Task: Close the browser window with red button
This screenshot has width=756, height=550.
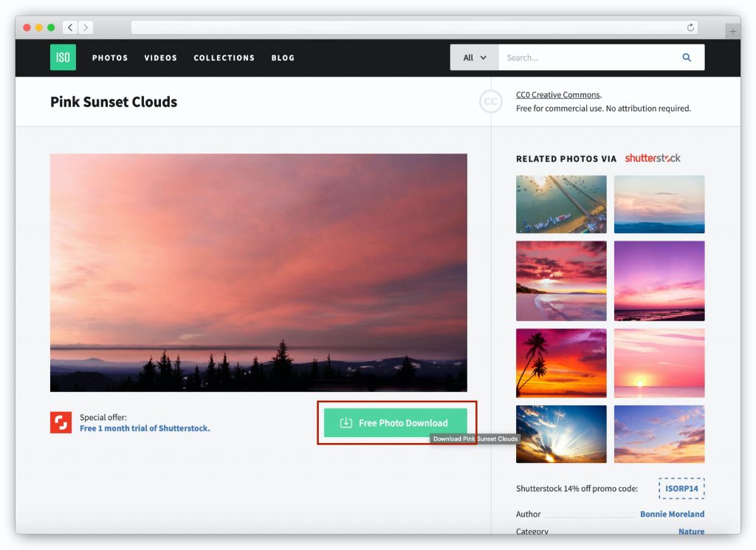Action: pos(27,27)
